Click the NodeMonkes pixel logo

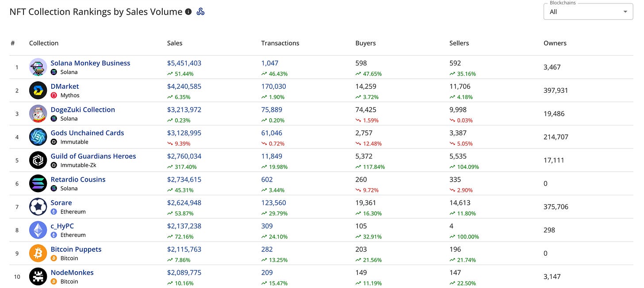[38, 277]
